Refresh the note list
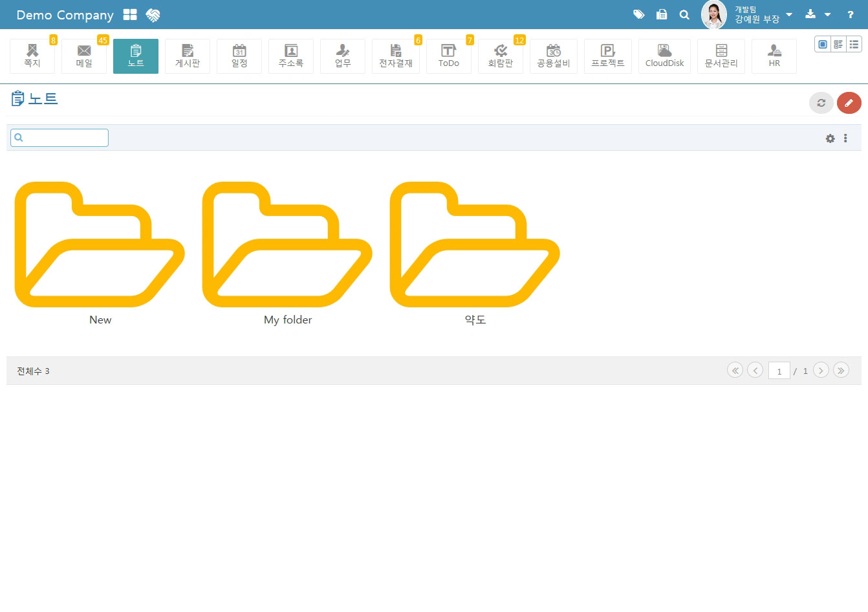 (x=821, y=103)
